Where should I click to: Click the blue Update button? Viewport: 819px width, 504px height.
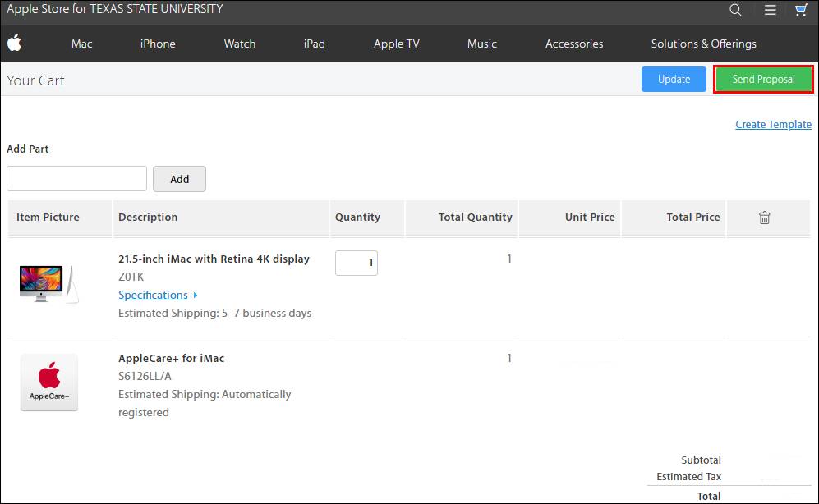pyautogui.click(x=674, y=80)
